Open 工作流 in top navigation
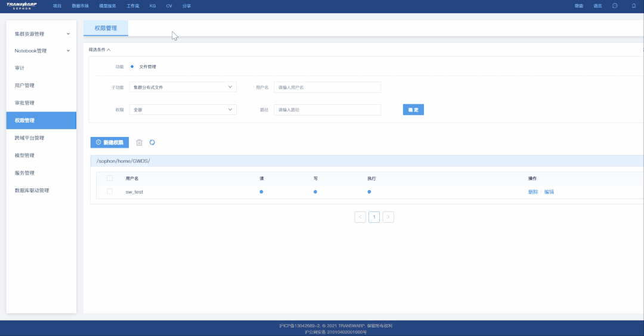 click(132, 6)
